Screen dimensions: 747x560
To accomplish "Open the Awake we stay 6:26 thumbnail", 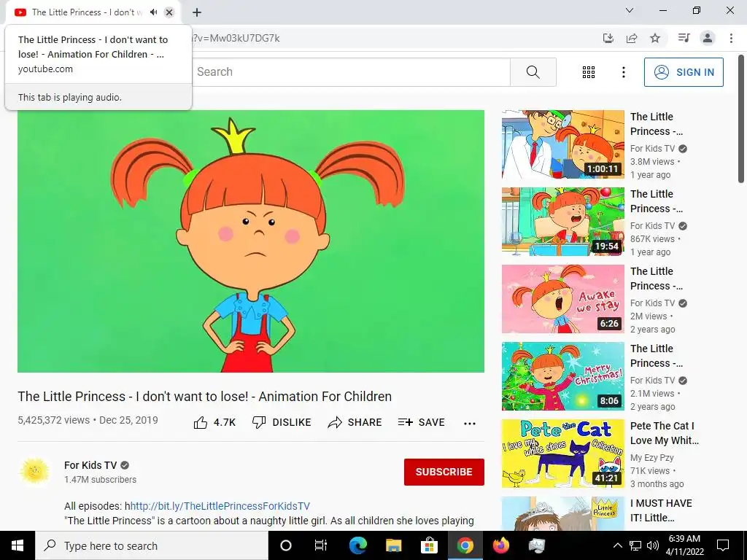I will click(x=562, y=298).
